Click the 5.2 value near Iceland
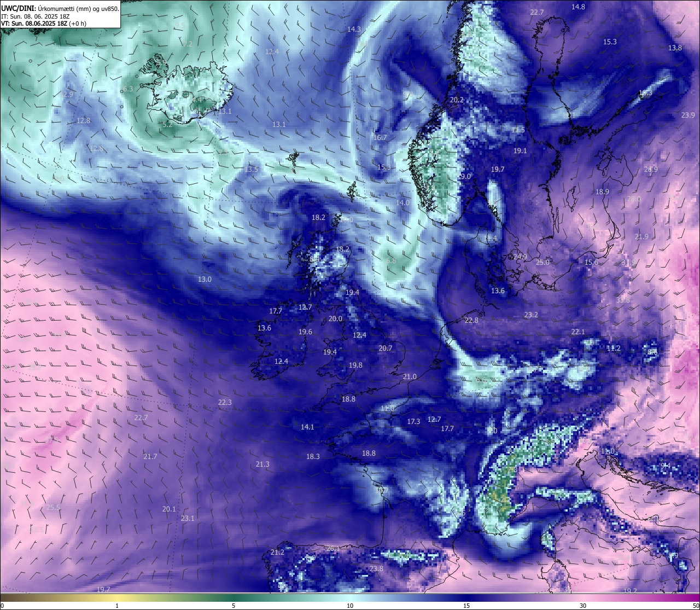The width and height of the screenshot is (700, 610). pos(167,124)
